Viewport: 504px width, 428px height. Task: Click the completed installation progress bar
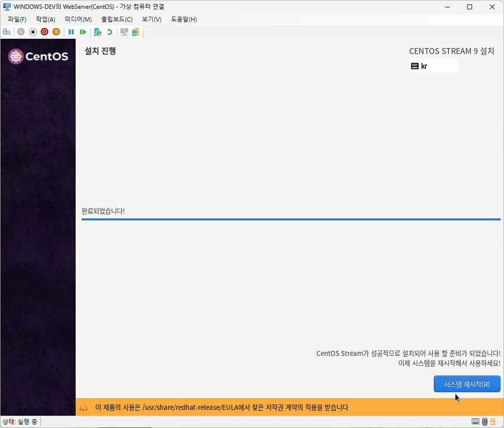(291, 220)
